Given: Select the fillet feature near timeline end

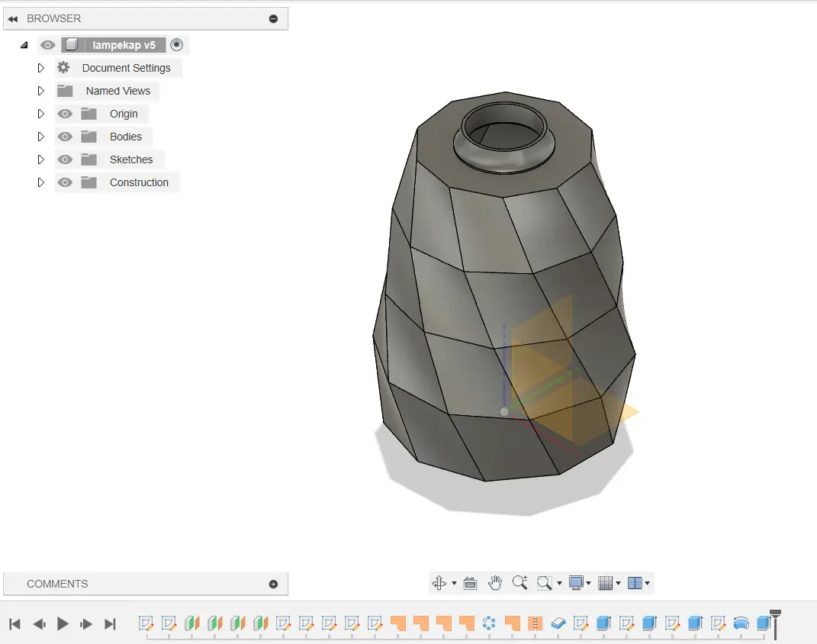Looking at the screenshot, I should coord(741,623).
